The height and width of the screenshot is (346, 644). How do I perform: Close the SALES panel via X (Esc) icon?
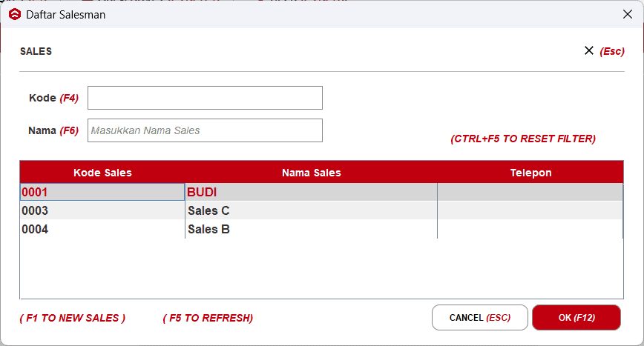coord(588,51)
